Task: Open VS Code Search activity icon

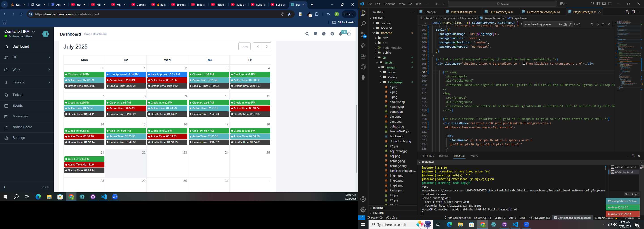Action: pyautogui.click(x=363, y=24)
